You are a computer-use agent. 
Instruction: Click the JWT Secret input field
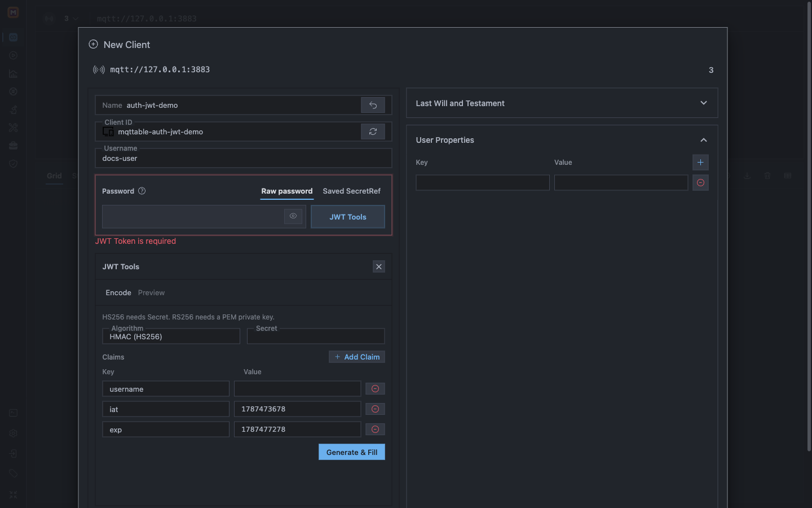(316, 336)
